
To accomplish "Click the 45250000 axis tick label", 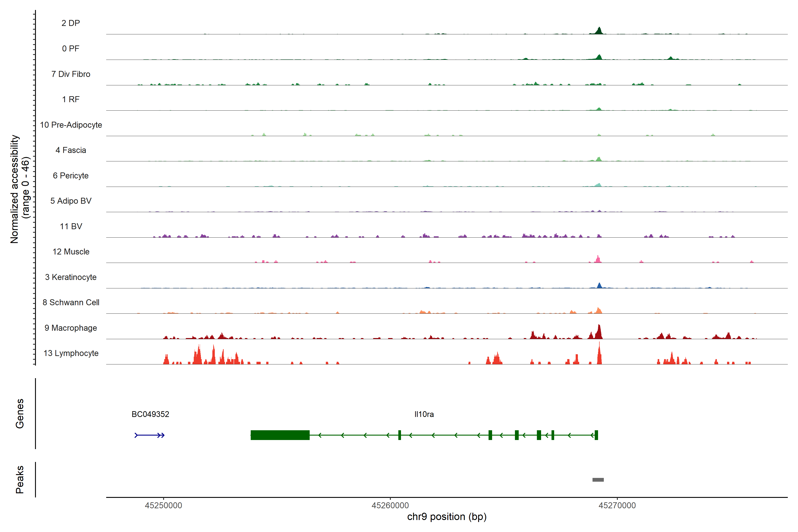I will 163,506.
